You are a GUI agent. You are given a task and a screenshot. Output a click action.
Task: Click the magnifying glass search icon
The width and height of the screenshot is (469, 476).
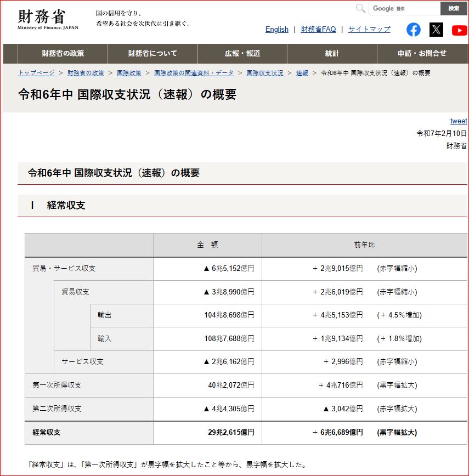coord(360,8)
